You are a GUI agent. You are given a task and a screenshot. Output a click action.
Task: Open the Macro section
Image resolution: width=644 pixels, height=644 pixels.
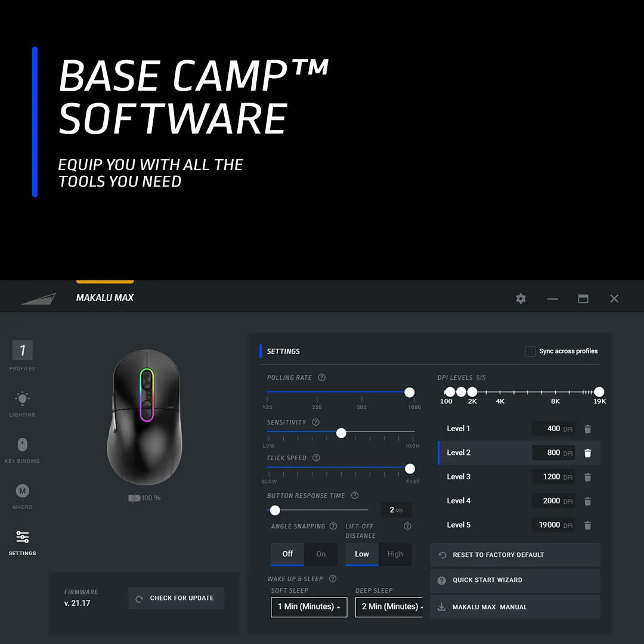pyautogui.click(x=22, y=491)
